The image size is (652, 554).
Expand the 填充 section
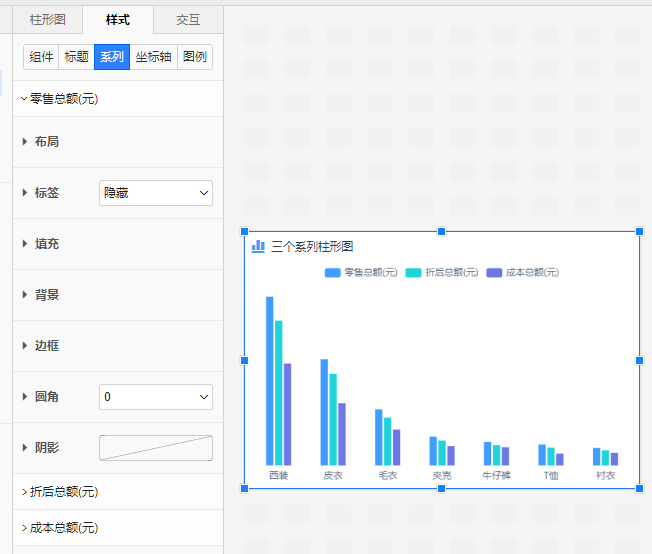(46, 244)
